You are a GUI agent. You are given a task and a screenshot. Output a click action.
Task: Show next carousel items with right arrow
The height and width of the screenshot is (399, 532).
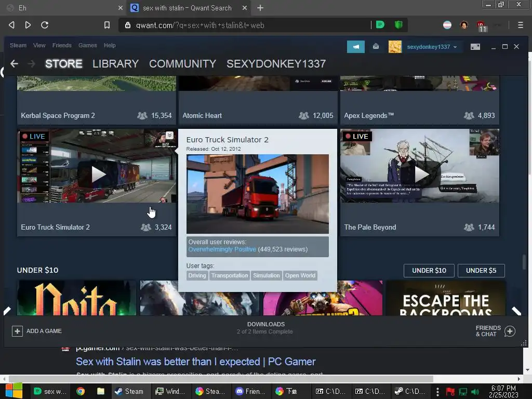(516, 311)
